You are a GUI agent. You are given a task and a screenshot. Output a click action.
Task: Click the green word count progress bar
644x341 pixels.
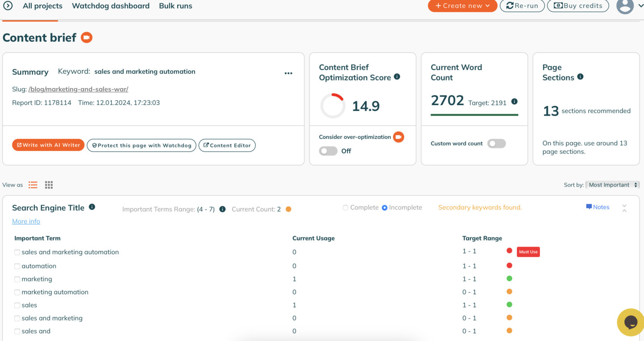(475, 115)
